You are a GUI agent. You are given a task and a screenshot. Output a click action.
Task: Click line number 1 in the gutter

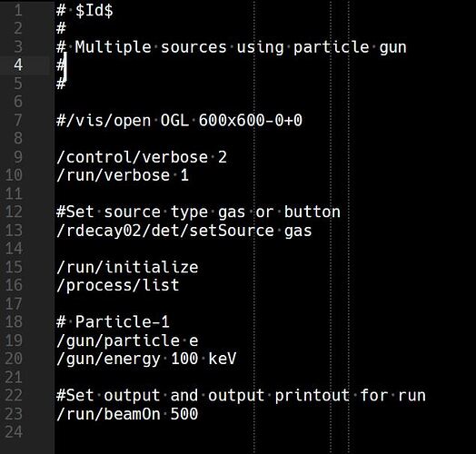coord(18,10)
